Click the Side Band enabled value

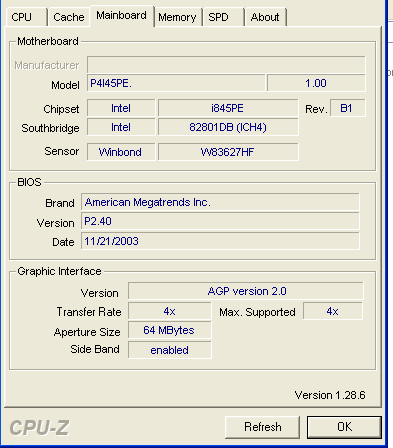pyautogui.click(x=170, y=350)
